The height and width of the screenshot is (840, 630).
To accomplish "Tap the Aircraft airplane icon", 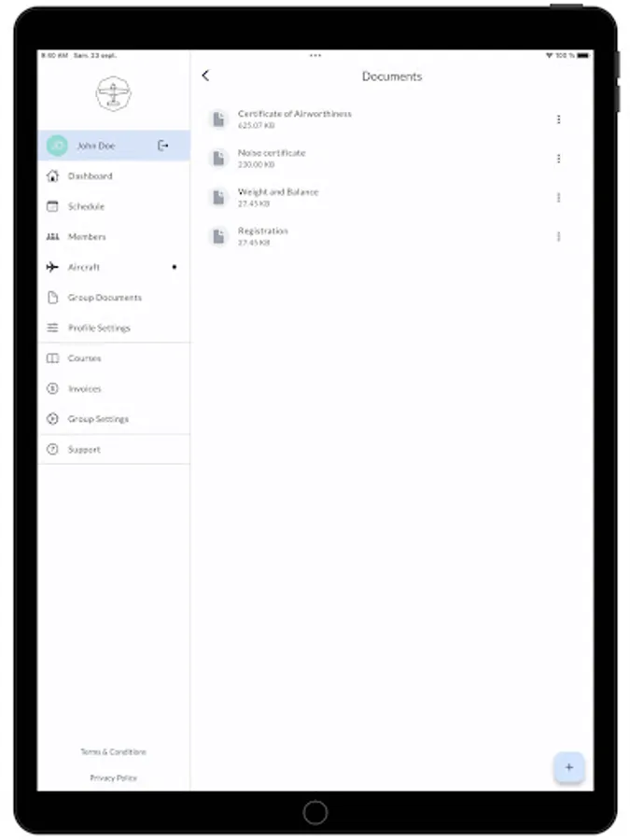I will pyautogui.click(x=52, y=267).
